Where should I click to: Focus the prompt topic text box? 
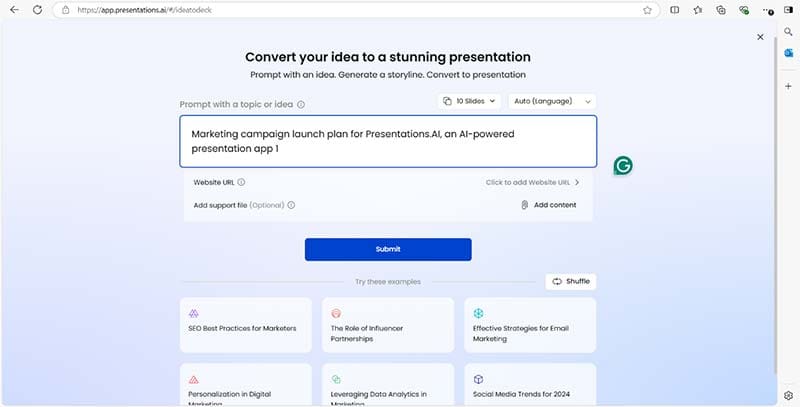point(388,141)
